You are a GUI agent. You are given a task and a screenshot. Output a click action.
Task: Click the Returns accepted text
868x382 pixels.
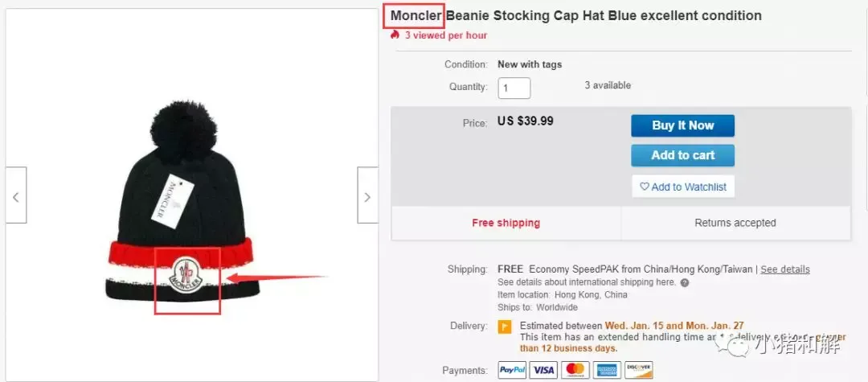[x=735, y=223]
